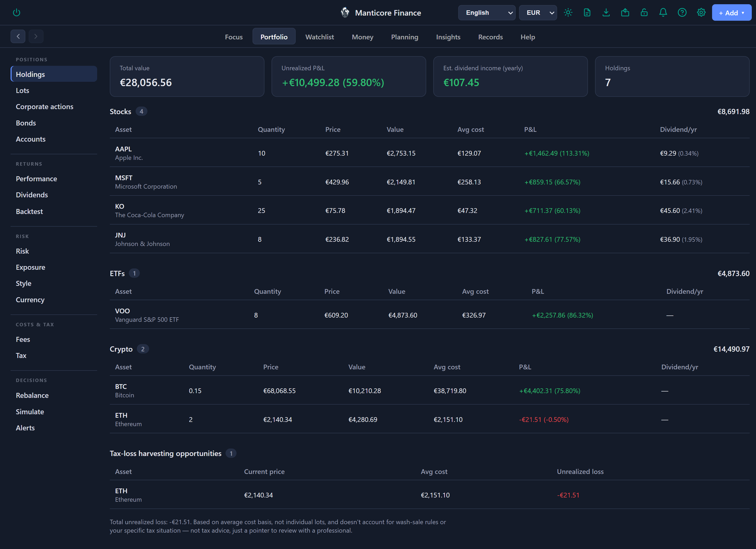Select Holdings in the sidebar

coord(54,74)
